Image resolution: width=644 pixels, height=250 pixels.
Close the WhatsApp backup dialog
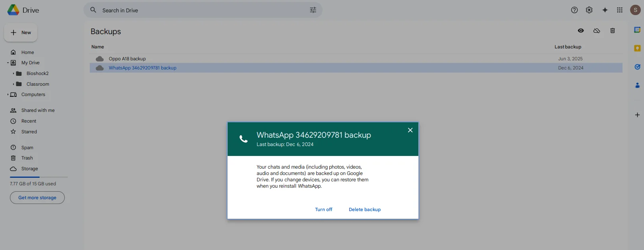(410, 130)
